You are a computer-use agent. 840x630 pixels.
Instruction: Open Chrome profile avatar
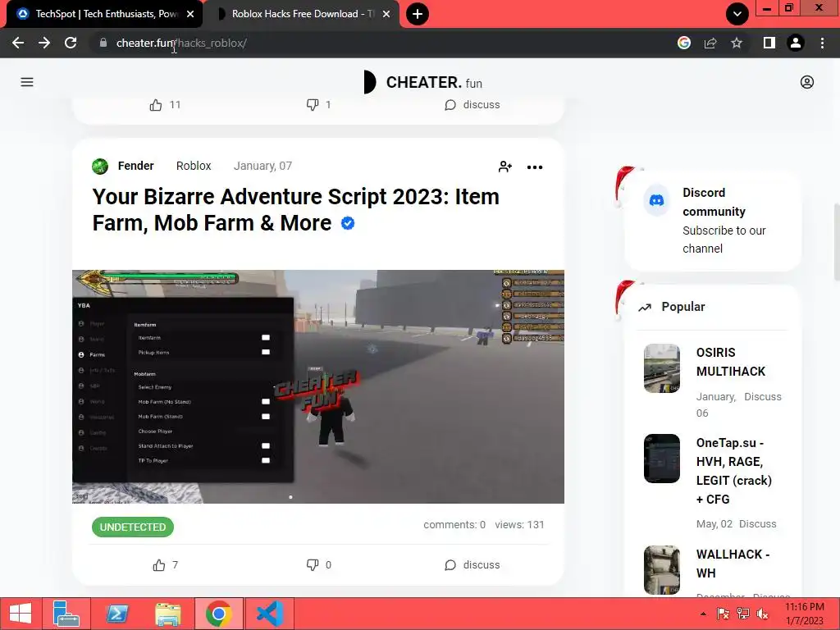coord(796,43)
